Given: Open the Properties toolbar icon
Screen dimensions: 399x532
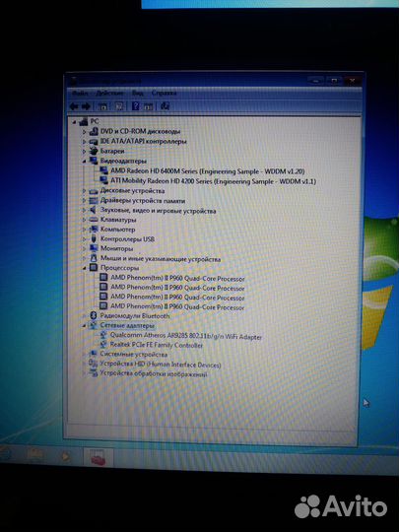Looking at the screenshot, I should [x=119, y=106].
